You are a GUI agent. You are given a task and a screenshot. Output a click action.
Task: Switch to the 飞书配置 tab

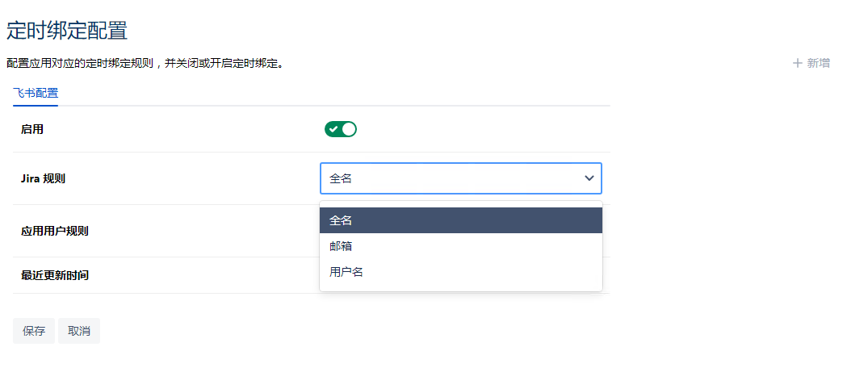click(36, 93)
